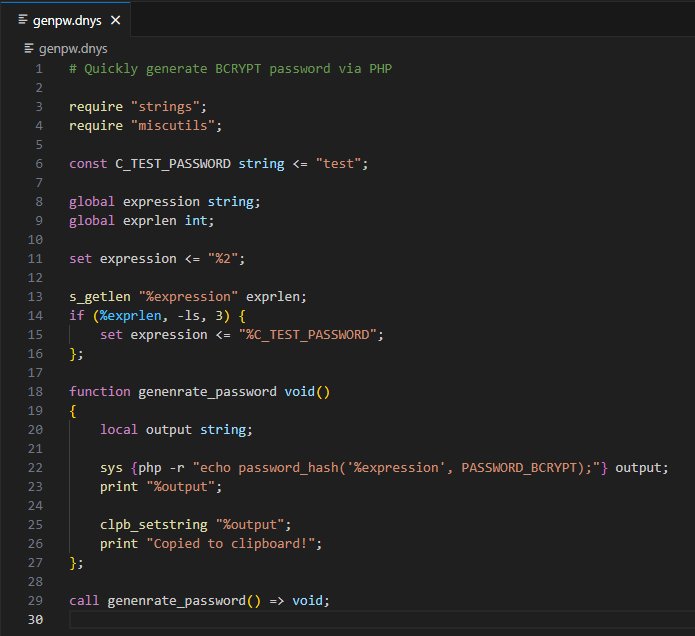Click 'function' keyword on line 18
695x636 pixels.
click(x=100, y=392)
